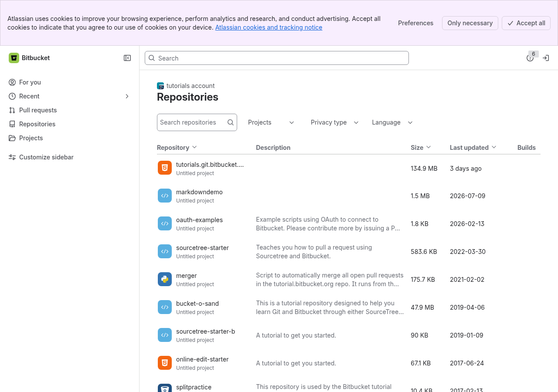558x392 pixels.
Task: Click the 2026-07-09 date for markdowndemo
Action: [x=467, y=196]
